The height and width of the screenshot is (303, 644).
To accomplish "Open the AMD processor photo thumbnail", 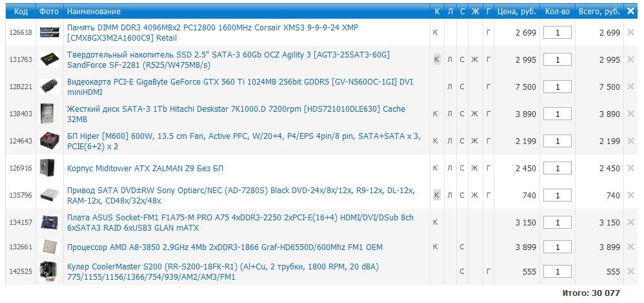I will pos(49,247).
